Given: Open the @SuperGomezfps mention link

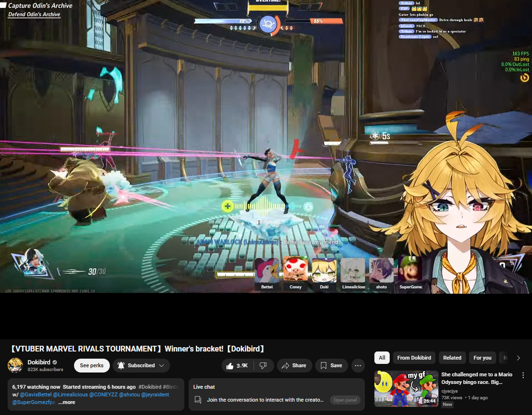Looking at the screenshot, I should point(33,402).
